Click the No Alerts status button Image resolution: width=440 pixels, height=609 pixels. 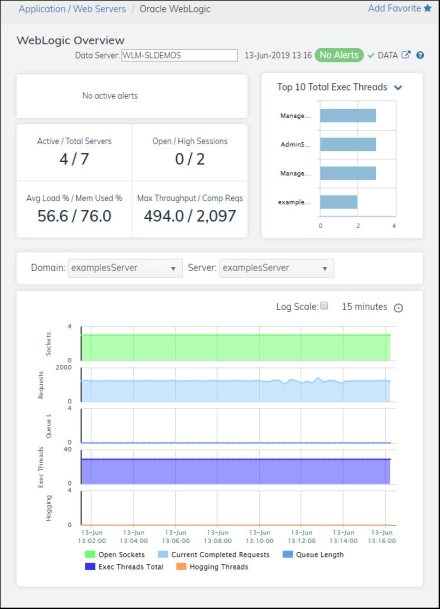point(339,55)
